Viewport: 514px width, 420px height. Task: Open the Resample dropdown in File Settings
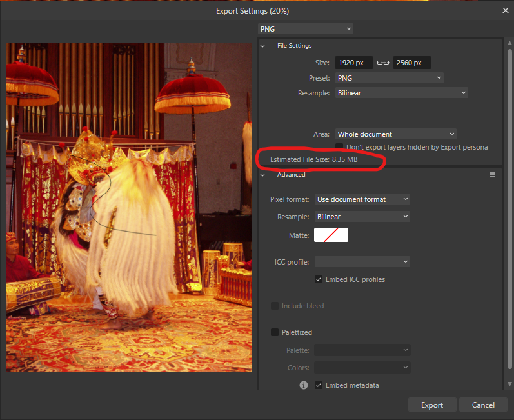[x=401, y=93]
